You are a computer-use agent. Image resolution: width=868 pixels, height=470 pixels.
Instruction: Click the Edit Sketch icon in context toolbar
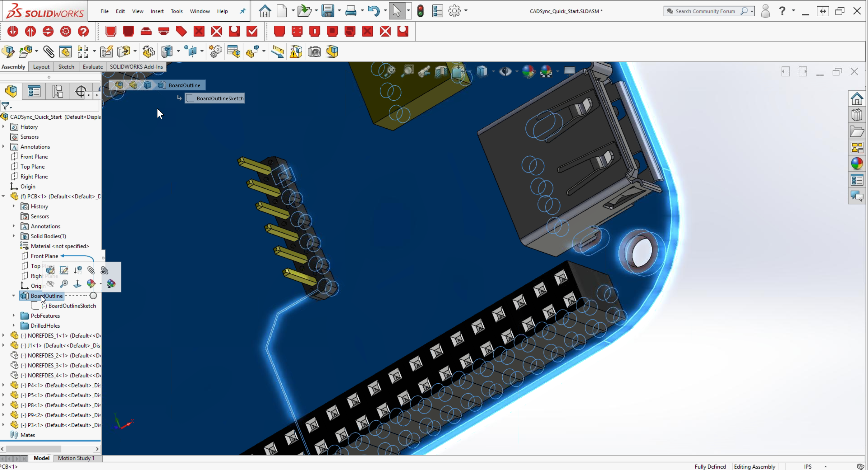click(x=64, y=270)
